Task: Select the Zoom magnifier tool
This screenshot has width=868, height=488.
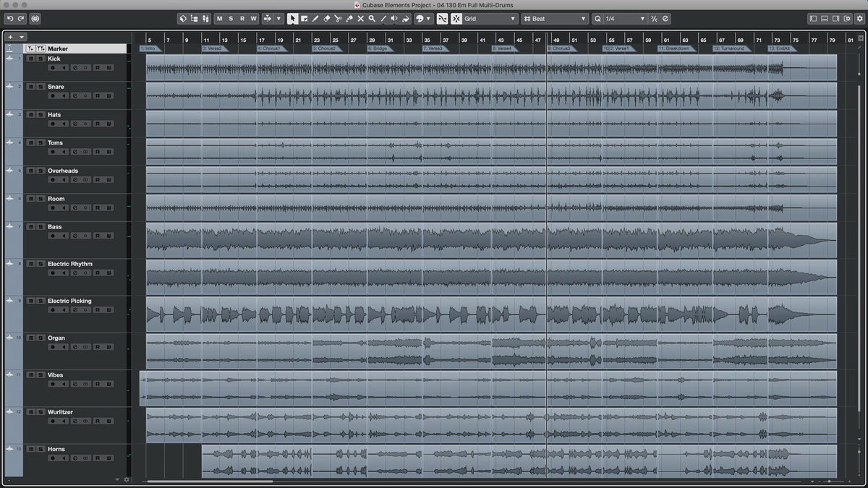Action: (372, 19)
